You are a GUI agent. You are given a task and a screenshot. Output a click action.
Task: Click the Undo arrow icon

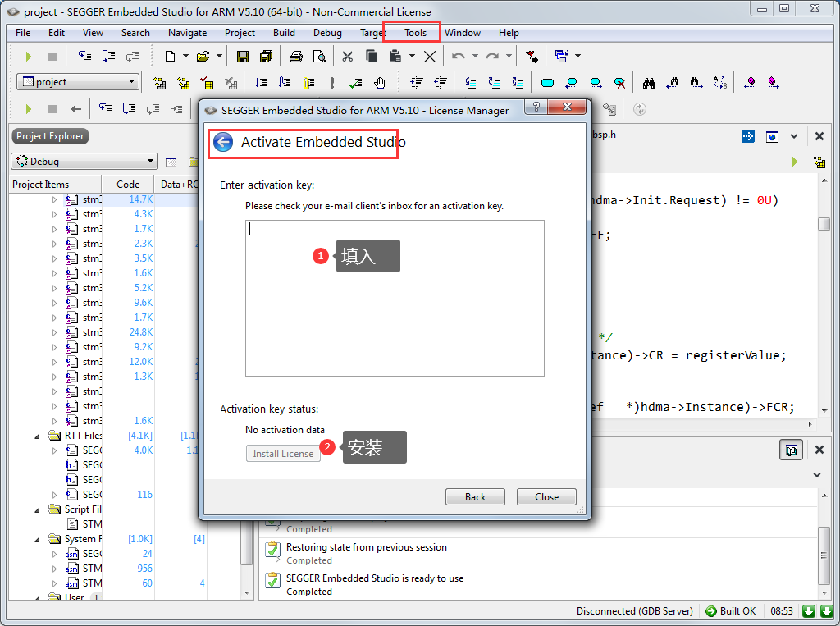point(458,57)
